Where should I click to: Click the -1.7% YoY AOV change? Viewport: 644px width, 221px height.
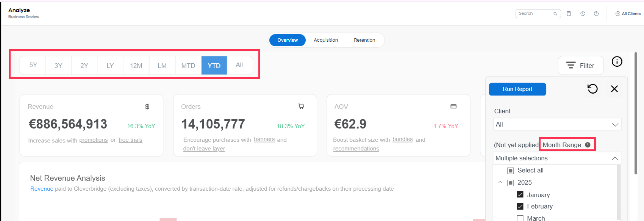coord(445,126)
